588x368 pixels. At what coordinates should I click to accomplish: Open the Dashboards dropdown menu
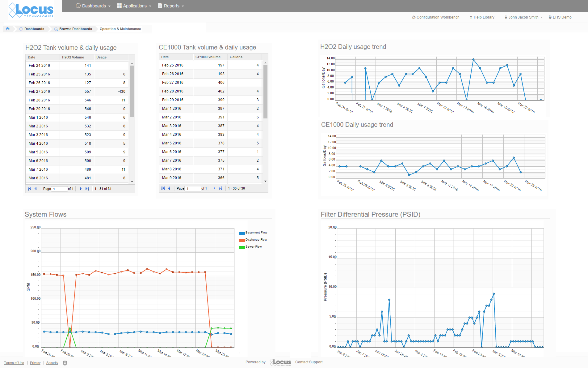click(x=93, y=6)
